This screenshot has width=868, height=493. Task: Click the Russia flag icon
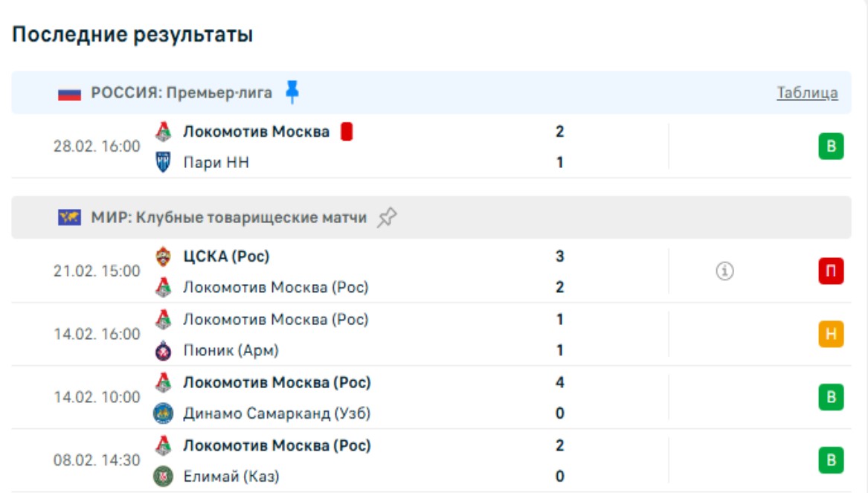(x=69, y=94)
